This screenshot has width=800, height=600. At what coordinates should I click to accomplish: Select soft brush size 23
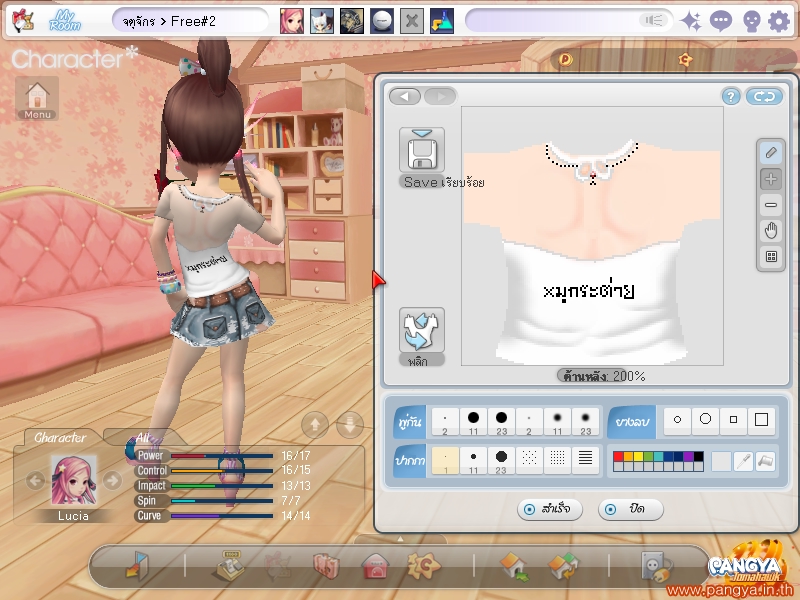coord(585,421)
